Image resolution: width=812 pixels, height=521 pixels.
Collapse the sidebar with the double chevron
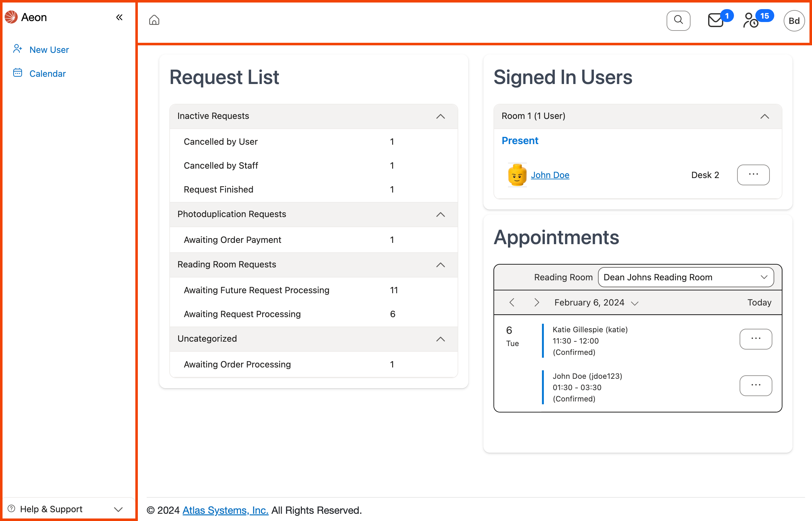[x=119, y=17]
